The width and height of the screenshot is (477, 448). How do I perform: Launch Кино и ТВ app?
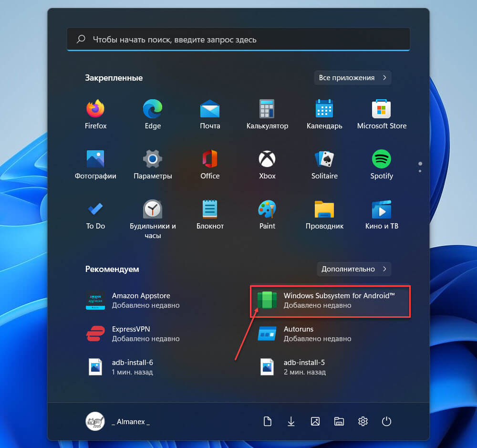click(382, 215)
